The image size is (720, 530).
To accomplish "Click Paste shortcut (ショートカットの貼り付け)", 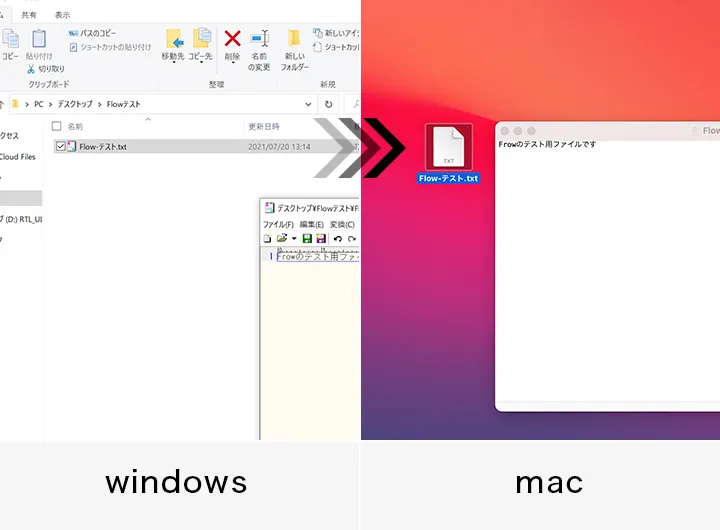I will 110,47.
